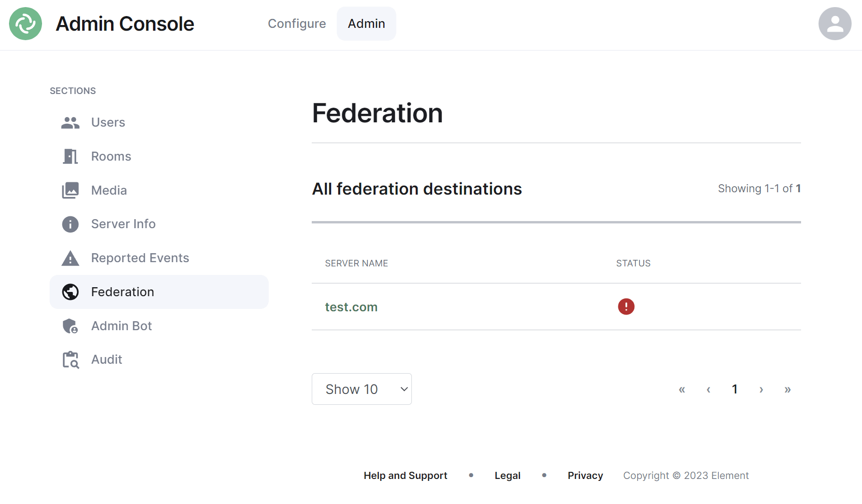Viewport: 862px width, 504px height.
Task: Expand the Show 10 page size dropdown
Action: [x=362, y=389]
